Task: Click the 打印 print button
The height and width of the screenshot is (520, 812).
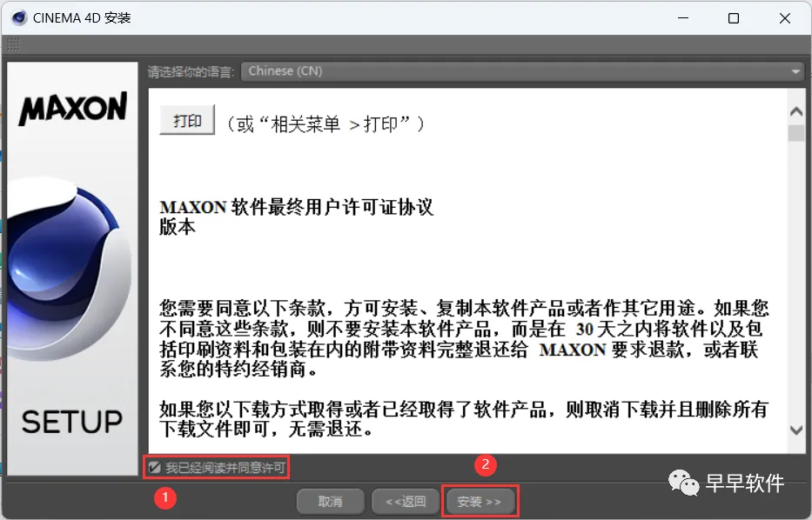Action: 187,121
